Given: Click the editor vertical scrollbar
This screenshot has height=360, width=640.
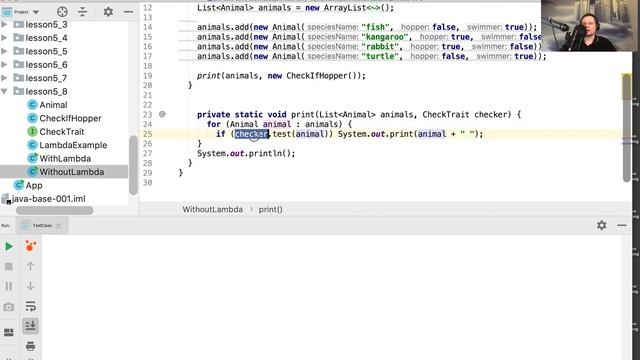Looking at the screenshot, I should (627, 127).
